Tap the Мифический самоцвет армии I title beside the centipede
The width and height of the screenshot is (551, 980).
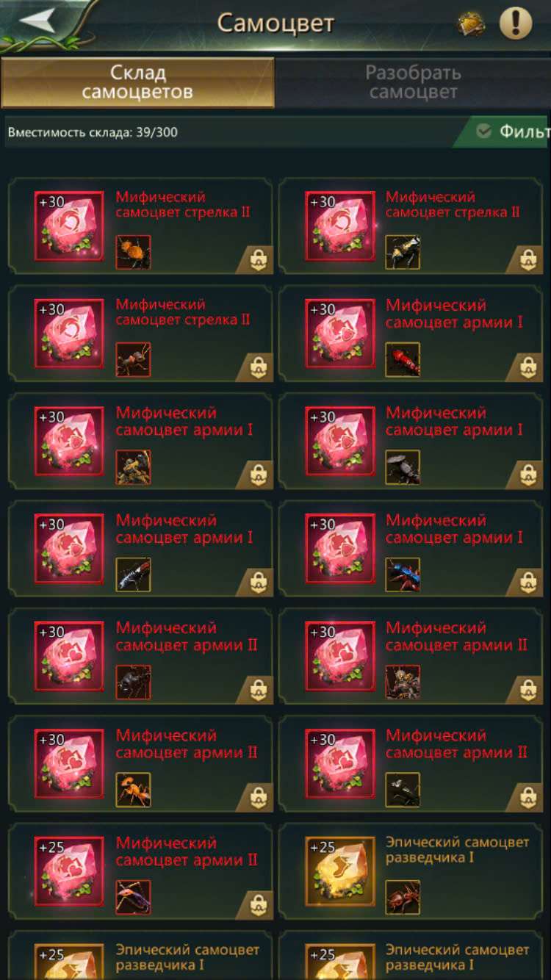pyautogui.click(x=454, y=314)
